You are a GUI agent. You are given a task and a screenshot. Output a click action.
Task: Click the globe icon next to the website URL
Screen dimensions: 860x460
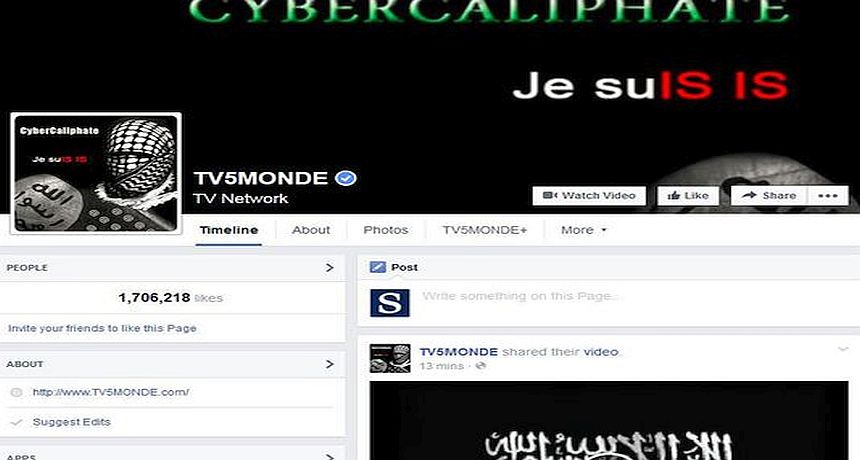click(x=16, y=392)
